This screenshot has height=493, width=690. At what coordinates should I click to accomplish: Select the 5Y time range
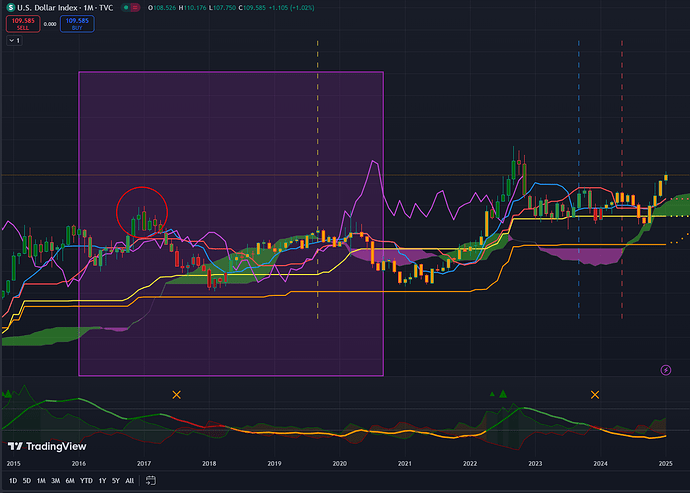coord(116,481)
